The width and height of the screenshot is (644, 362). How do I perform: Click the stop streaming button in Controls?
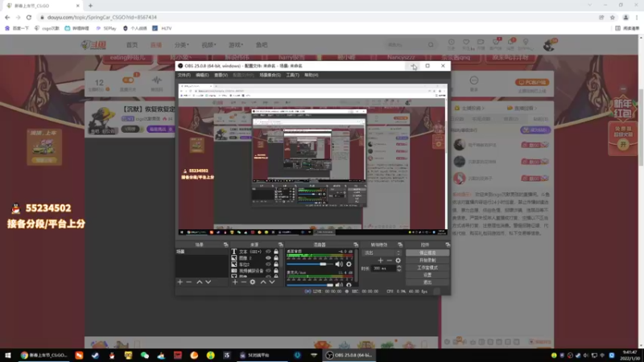427,253
